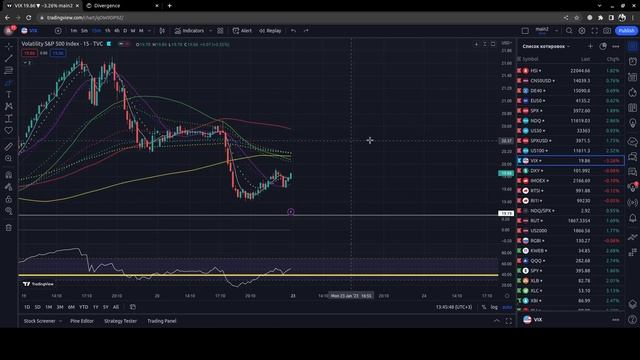Image resolution: width=640 pixels, height=360 pixels.
Task: Select the ruler measure tool
Action: click(9, 146)
